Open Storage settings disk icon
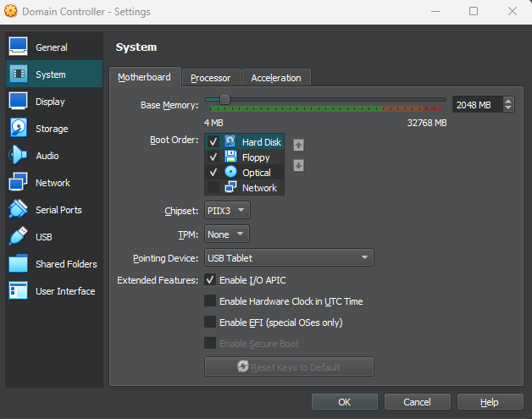Screen dimensions: 532x419 19,129
